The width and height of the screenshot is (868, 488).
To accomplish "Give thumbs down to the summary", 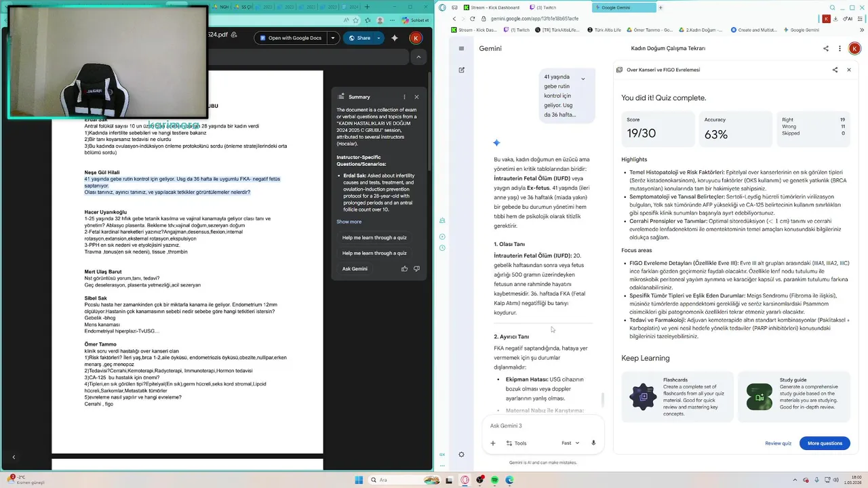I will coord(416,269).
